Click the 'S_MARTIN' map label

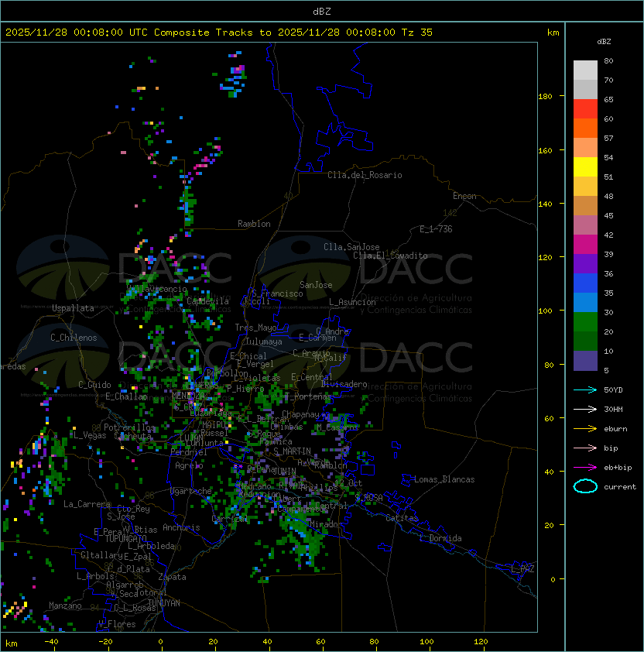292,451
